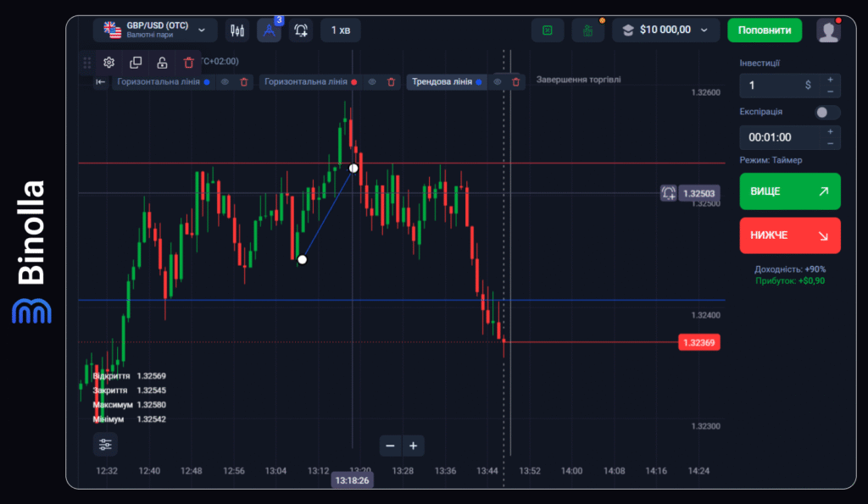Open the drawing tools compass icon

tap(270, 30)
